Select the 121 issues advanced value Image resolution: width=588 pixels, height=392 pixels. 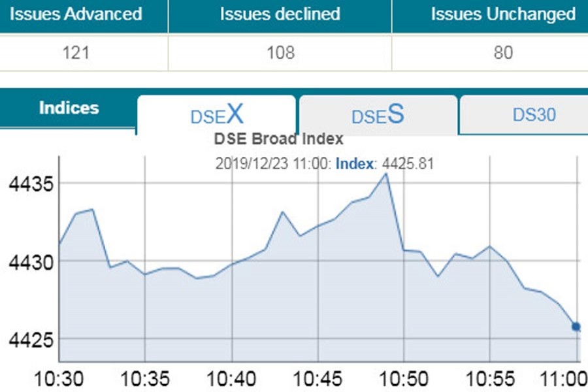(76, 52)
